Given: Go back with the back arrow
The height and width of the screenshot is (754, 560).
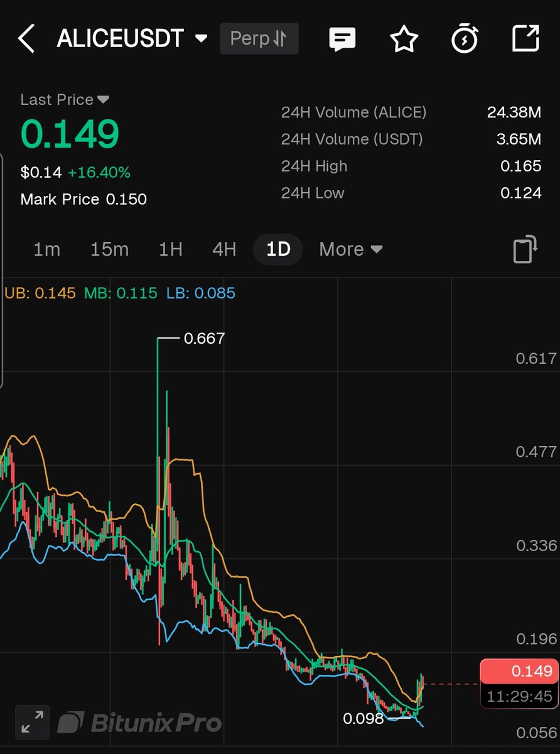Looking at the screenshot, I should (26, 38).
